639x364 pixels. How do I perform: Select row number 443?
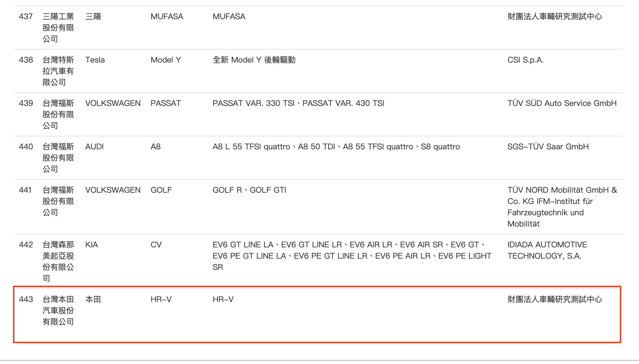click(x=26, y=299)
